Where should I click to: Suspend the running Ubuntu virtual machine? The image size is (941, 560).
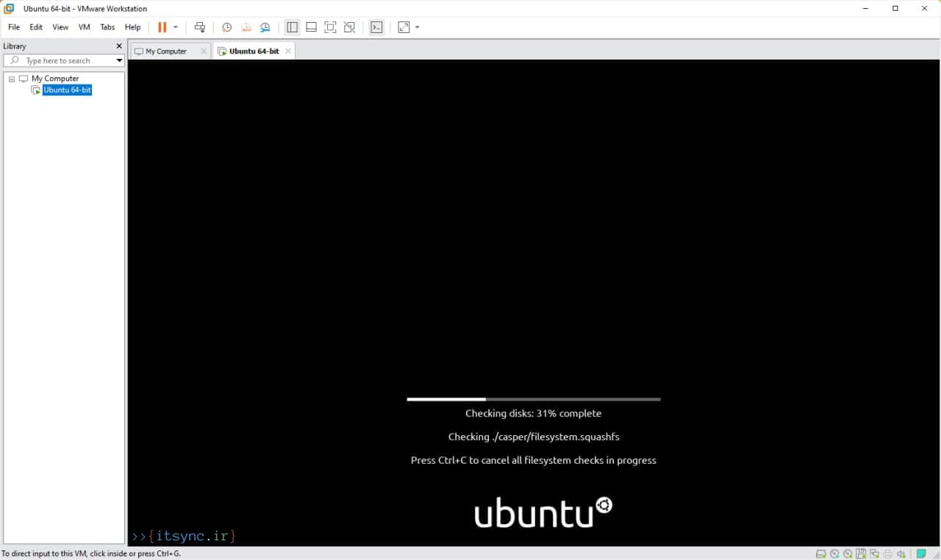coord(161,26)
